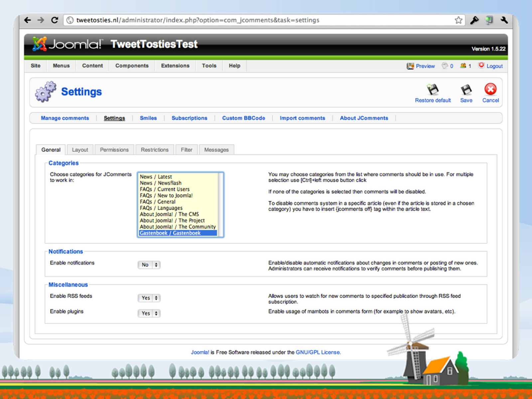Open About JComments
Image resolution: width=532 pixels, height=399 pixels.
[x=364, y=118]
